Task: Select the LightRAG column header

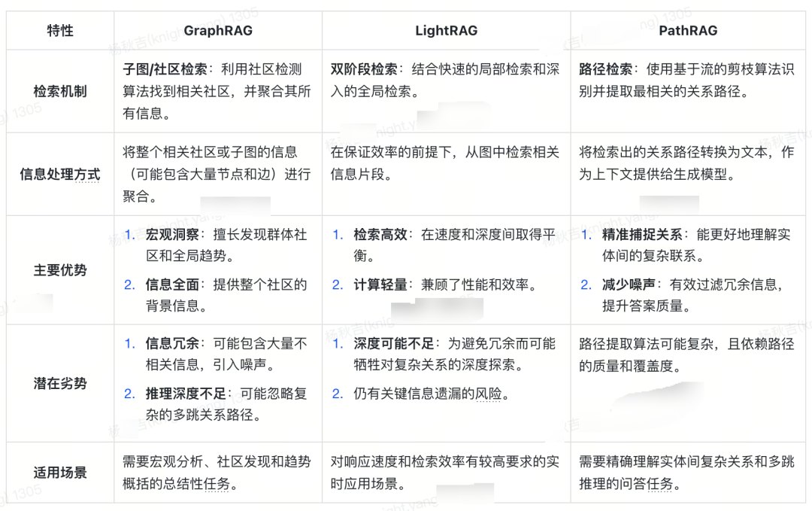Action: tap(447, 30)
